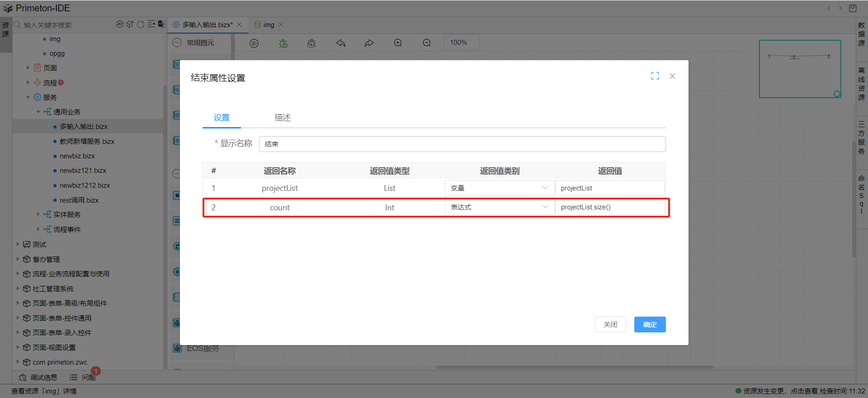This screenshot has width=868, height=398.
Task: Click the fullscreen icon in the dialog header
Action: [x=655, y=76]
